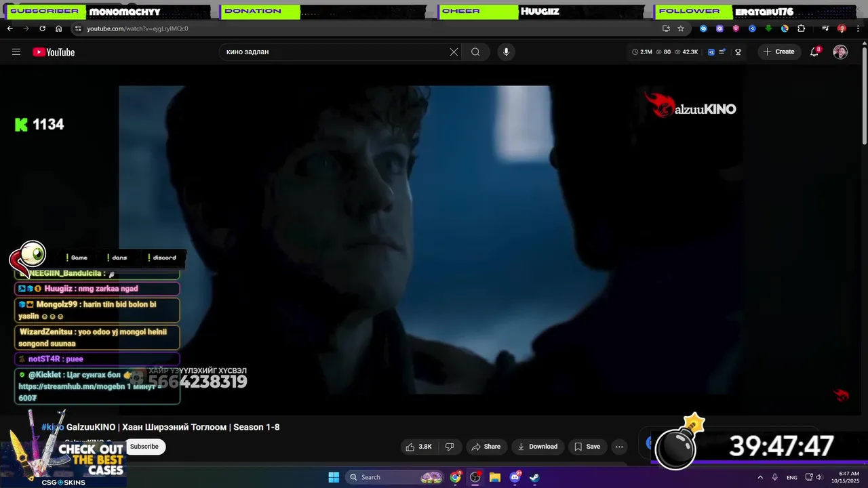Click the Kick viewer count 1134

tap(39, 125)
